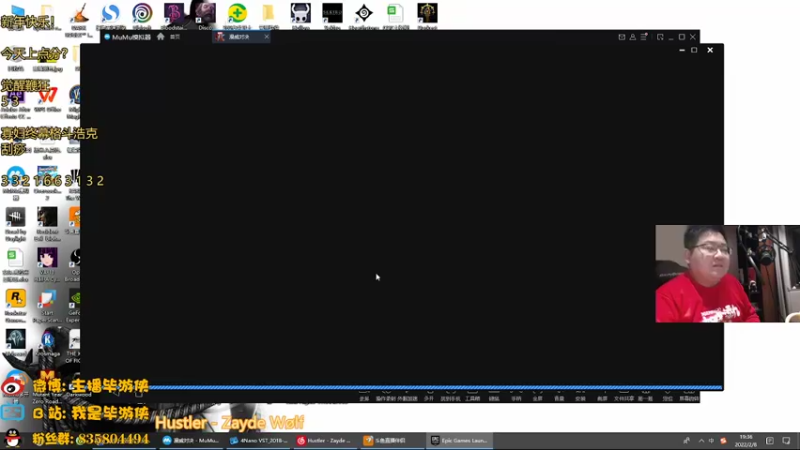
Task: Select the Bloodstained desktop icon
Action: tap(173, 16)
